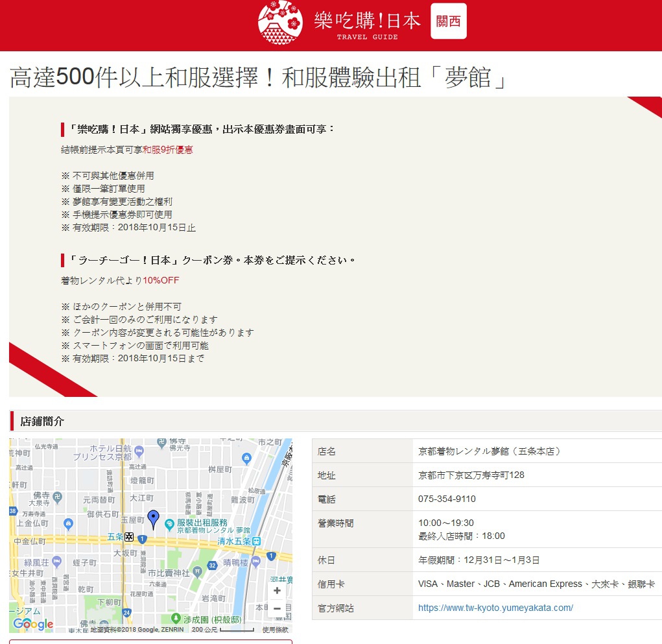Click the 手機提示優惠券即可使用 note
Screen dimensions: 662x644
coord(117,215)
